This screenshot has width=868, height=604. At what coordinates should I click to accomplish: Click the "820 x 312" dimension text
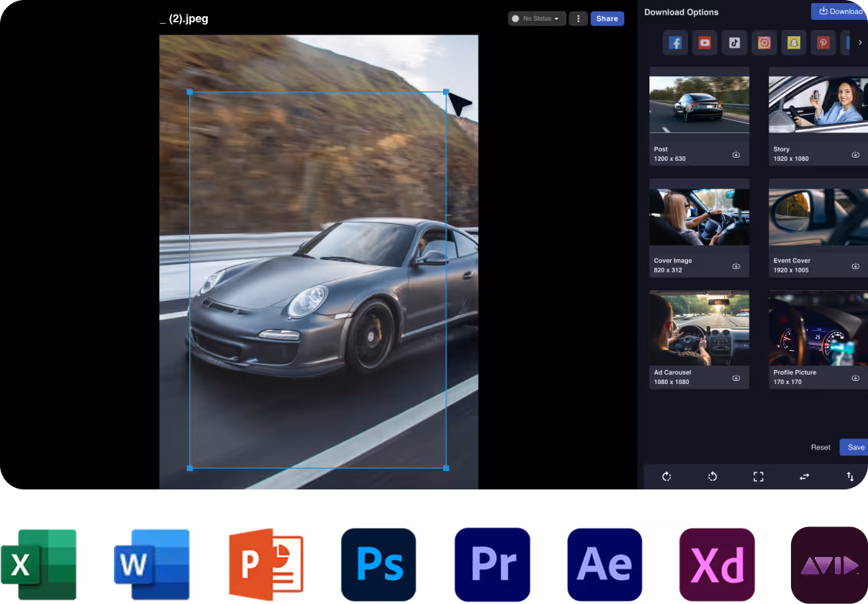tap(668, 270)
